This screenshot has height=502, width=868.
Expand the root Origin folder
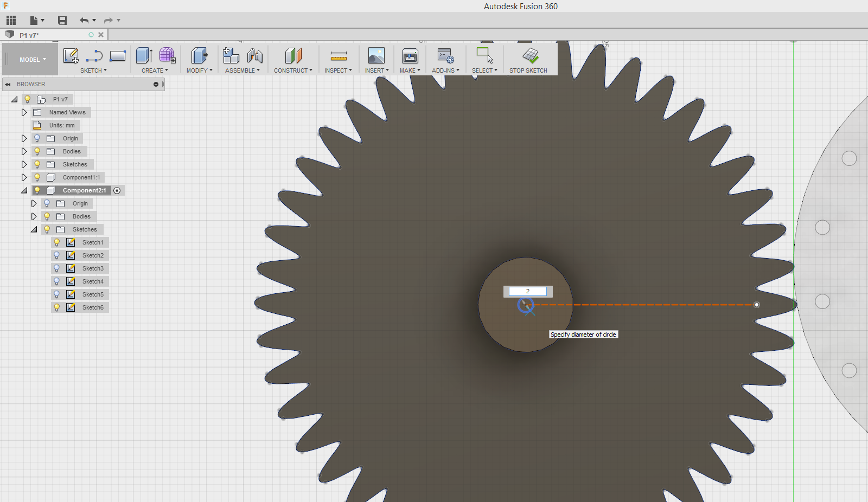click(x=24, y=138)
